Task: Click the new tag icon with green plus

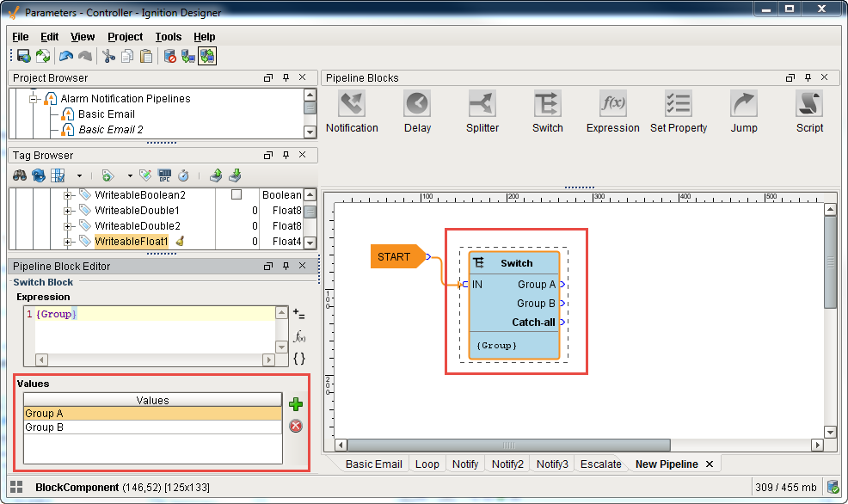Action: [108, 175]
